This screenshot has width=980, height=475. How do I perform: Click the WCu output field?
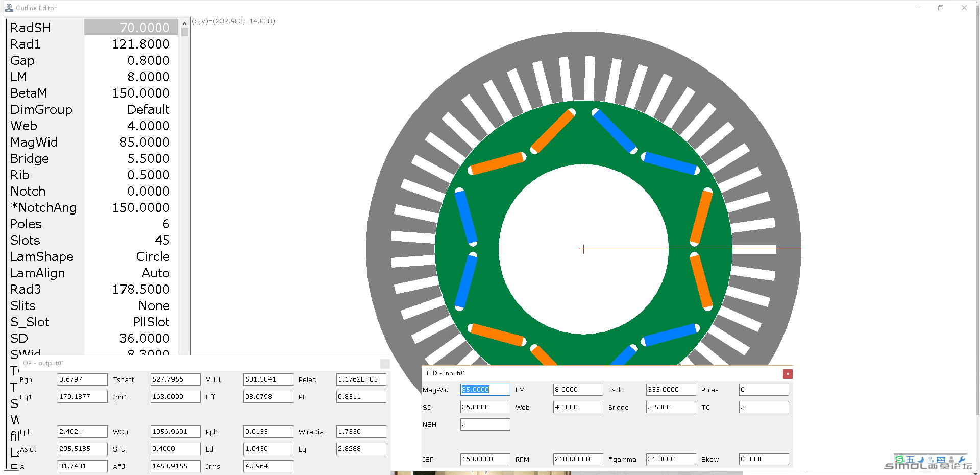point(175,432)
